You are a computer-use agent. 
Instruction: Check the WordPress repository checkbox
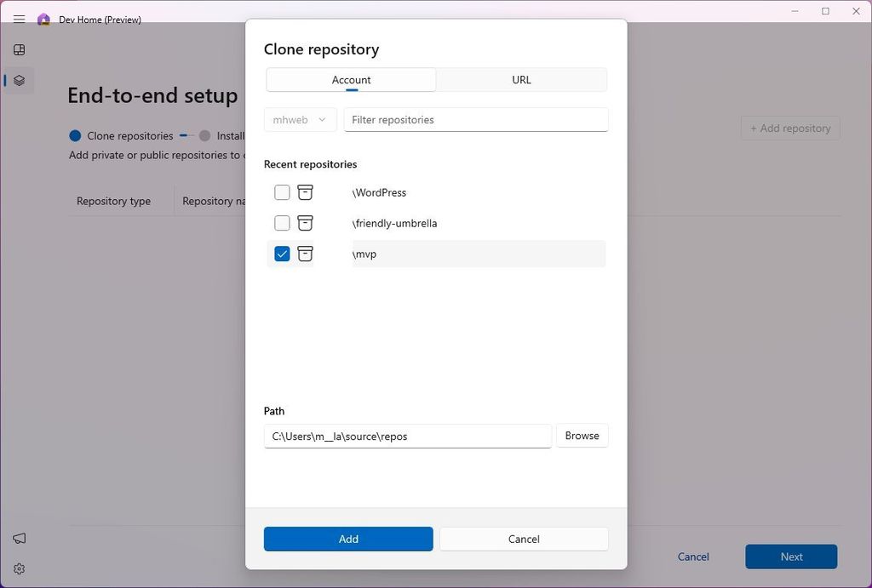(282, 192)
